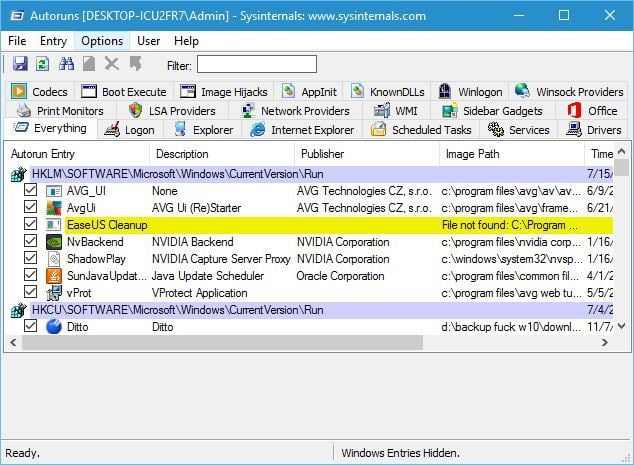Disable SunJavaUpdate entry checkbox
The height and width of the screenshot is (465, 634).
(x=30, y=275)
